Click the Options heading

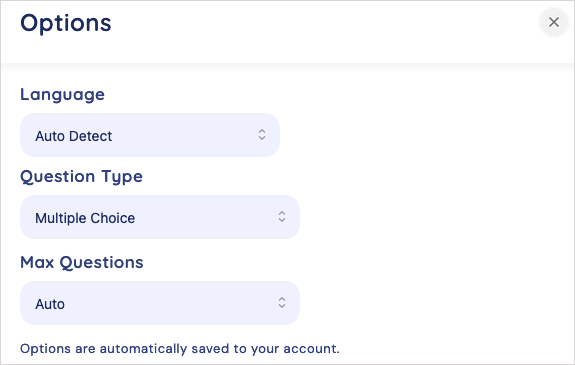(66, 23)
